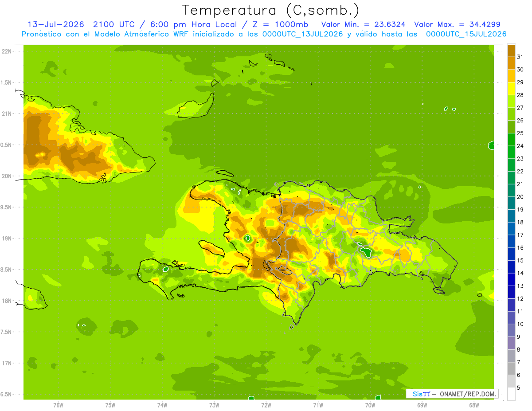
Task: Pick the colorbar swatch between 27 and 28
Action: pos(511,102)
